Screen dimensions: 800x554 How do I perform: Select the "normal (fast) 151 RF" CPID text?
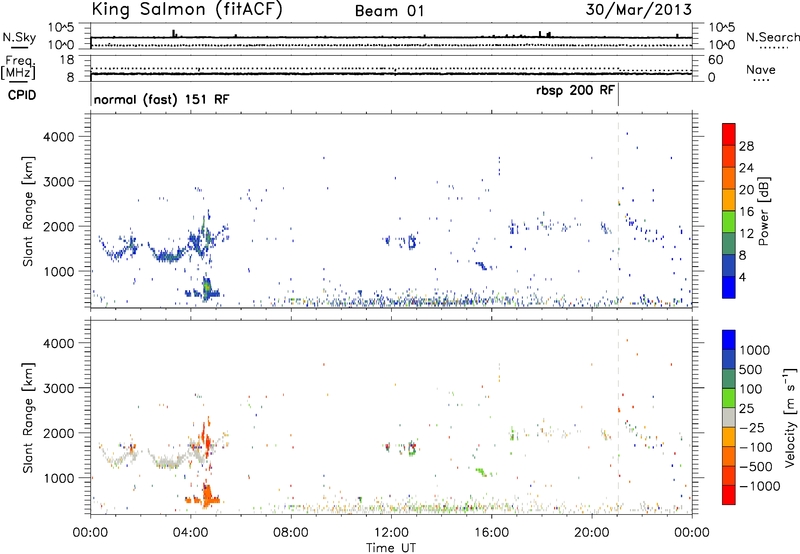point(161,99)
